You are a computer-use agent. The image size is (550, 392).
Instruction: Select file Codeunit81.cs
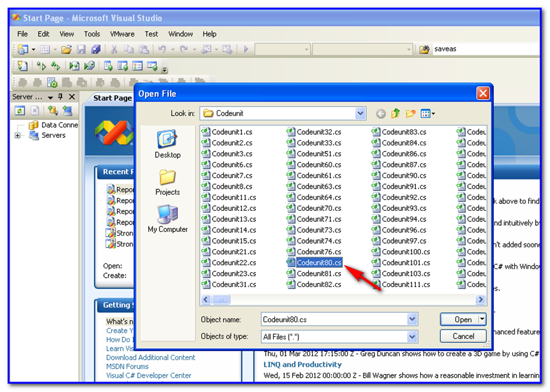pos(314,273)
